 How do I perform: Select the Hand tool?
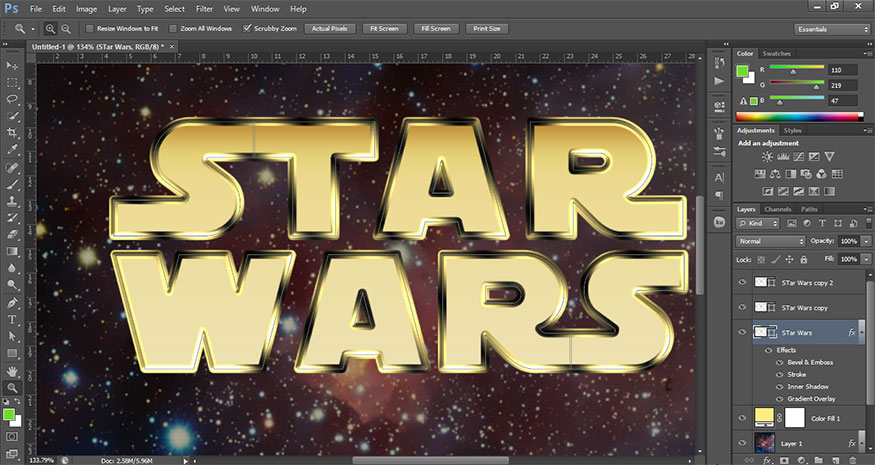(x=12, y=371)
